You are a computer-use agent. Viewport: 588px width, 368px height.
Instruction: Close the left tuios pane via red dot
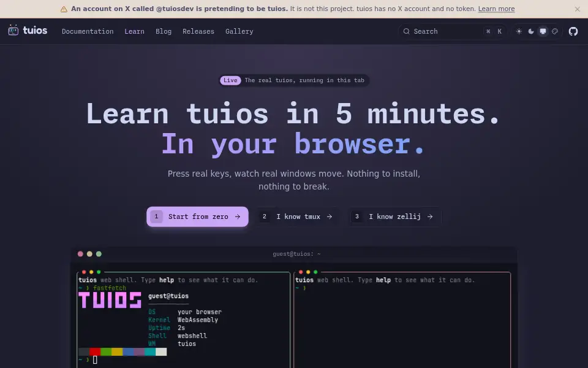(84, 272)
